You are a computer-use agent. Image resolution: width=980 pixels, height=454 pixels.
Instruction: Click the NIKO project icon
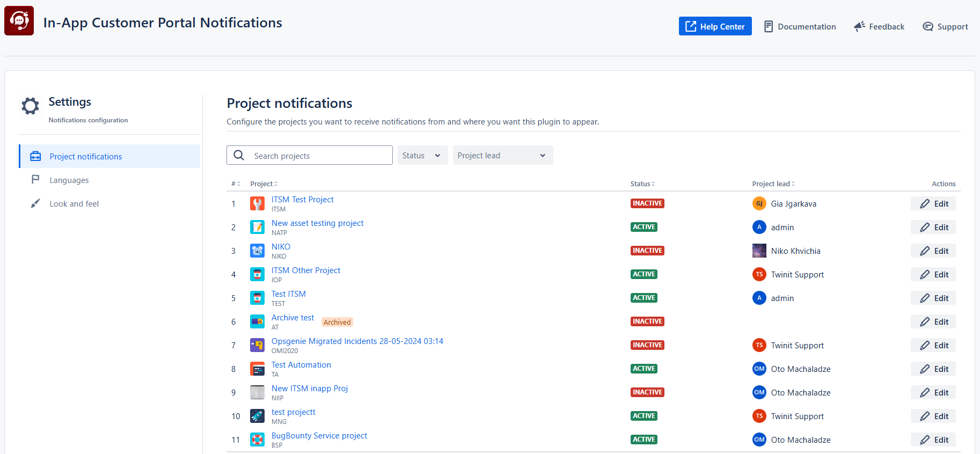coord(257,251)
